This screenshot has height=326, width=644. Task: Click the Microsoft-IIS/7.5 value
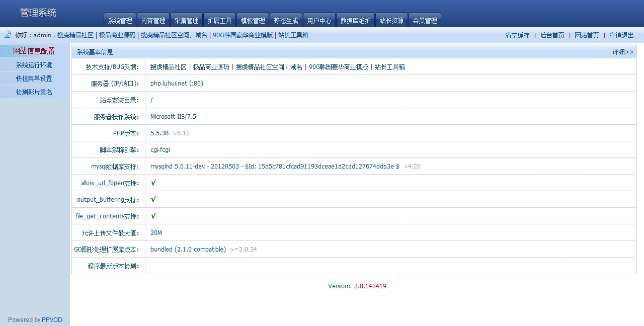point(173,117)
